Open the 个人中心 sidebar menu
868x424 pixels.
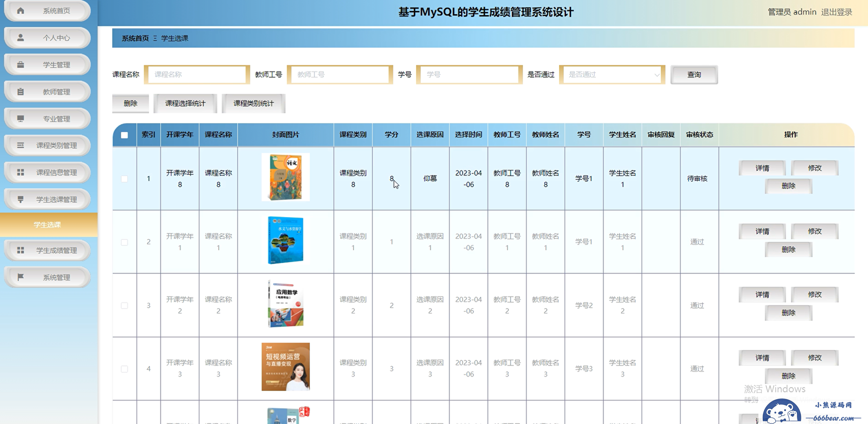47,37
